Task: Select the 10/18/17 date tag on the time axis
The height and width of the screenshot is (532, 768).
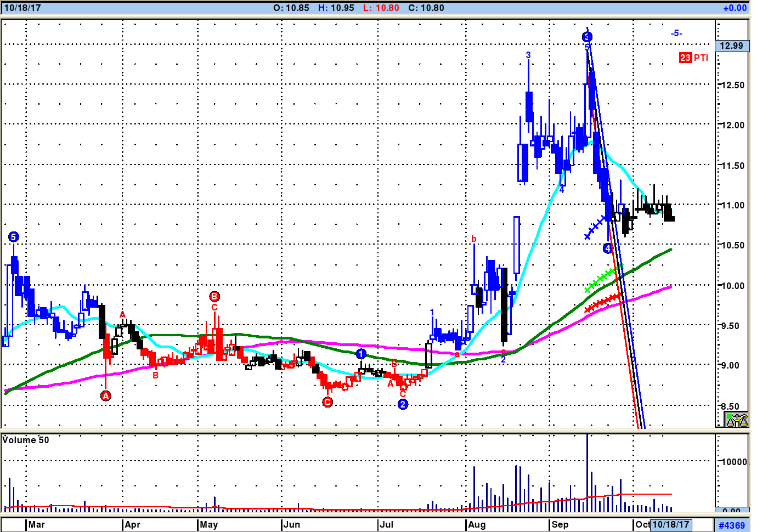Action: pyautogui.click(x=670, y=524)
